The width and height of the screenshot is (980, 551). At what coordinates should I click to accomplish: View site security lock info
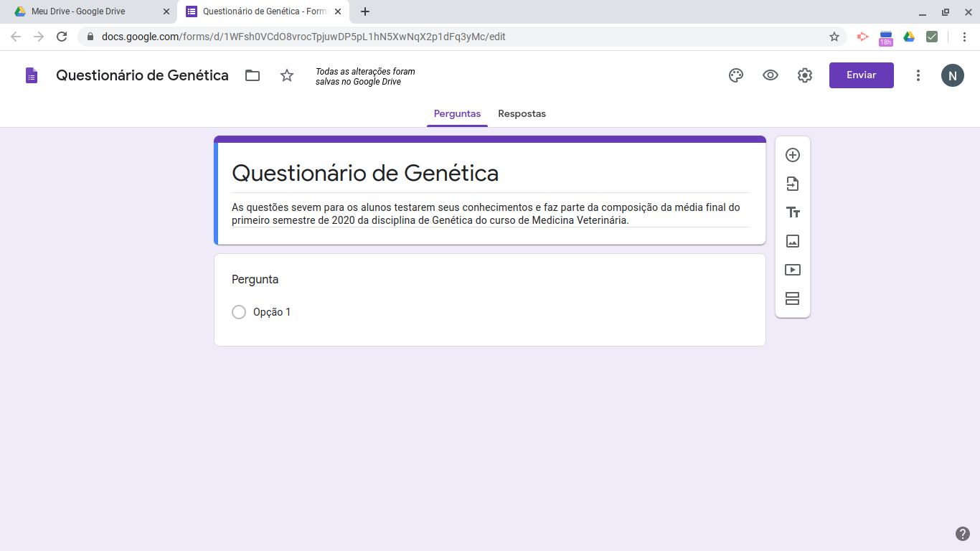(90, 37)
